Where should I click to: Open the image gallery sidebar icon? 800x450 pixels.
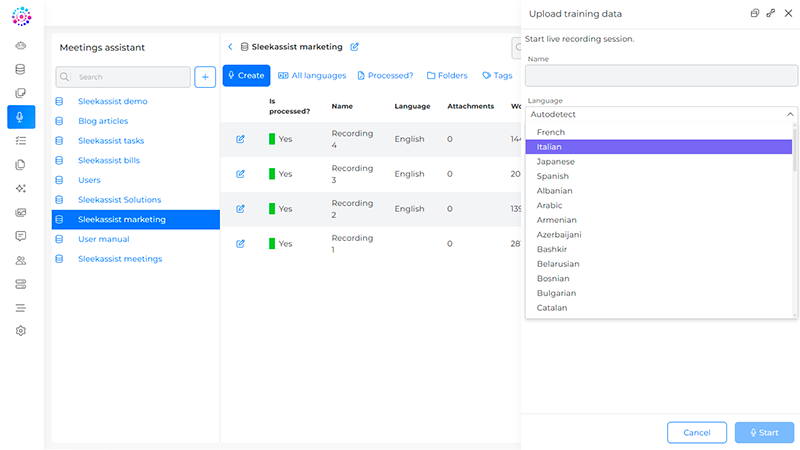coord(20,212)
